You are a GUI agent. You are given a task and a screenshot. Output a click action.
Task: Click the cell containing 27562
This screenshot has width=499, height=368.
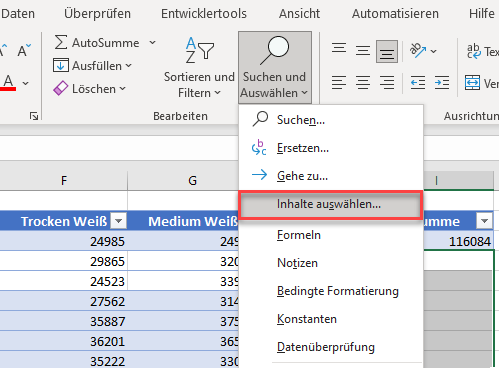[x=64, y=301]
